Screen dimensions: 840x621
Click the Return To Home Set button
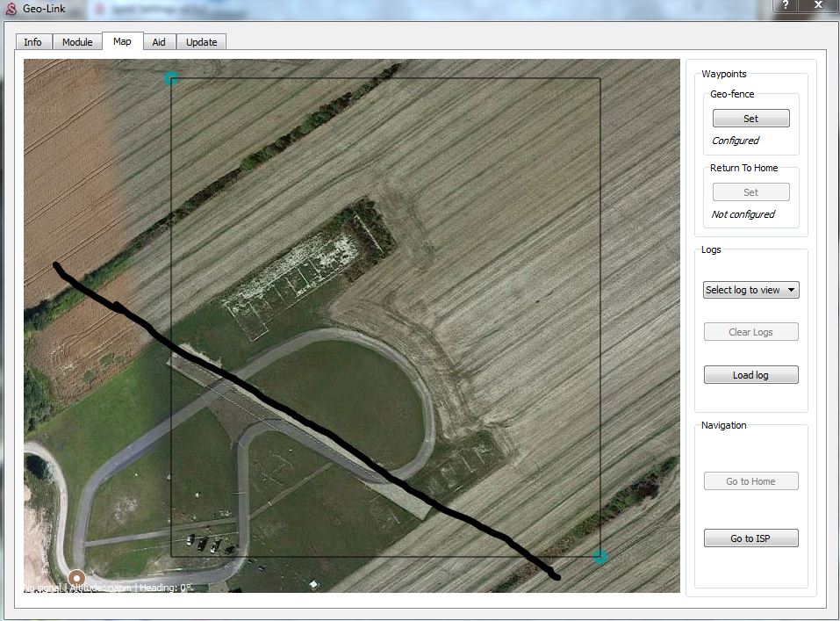tap(750, 192)
